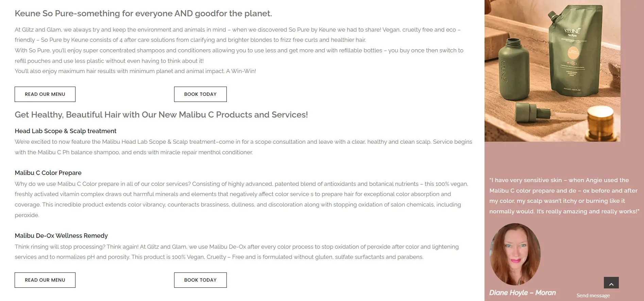Click Read Our Menu below the Malibu De-Ox text
This screenshot has height=301, width=644.
[x=45, y=280]
